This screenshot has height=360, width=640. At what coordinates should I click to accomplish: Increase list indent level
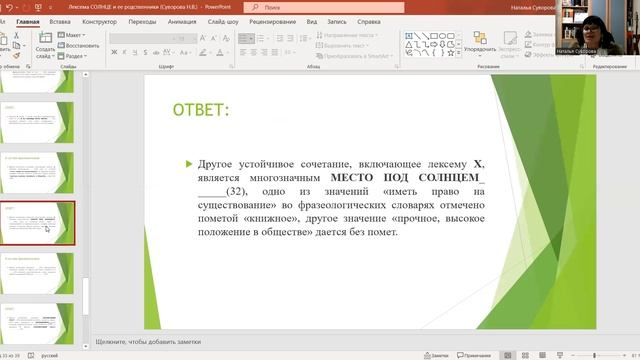click(290, 38)
